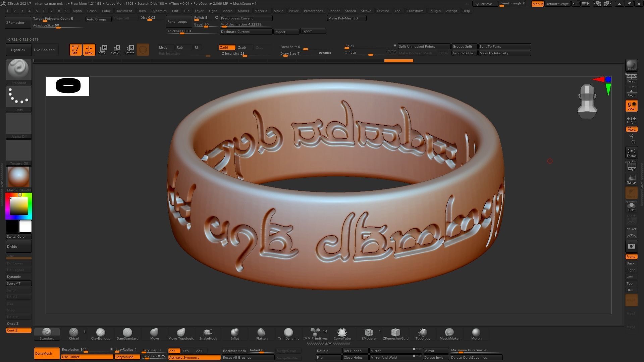
Task: Enable symmetry on >Y< axis
Action: point(186,351)
